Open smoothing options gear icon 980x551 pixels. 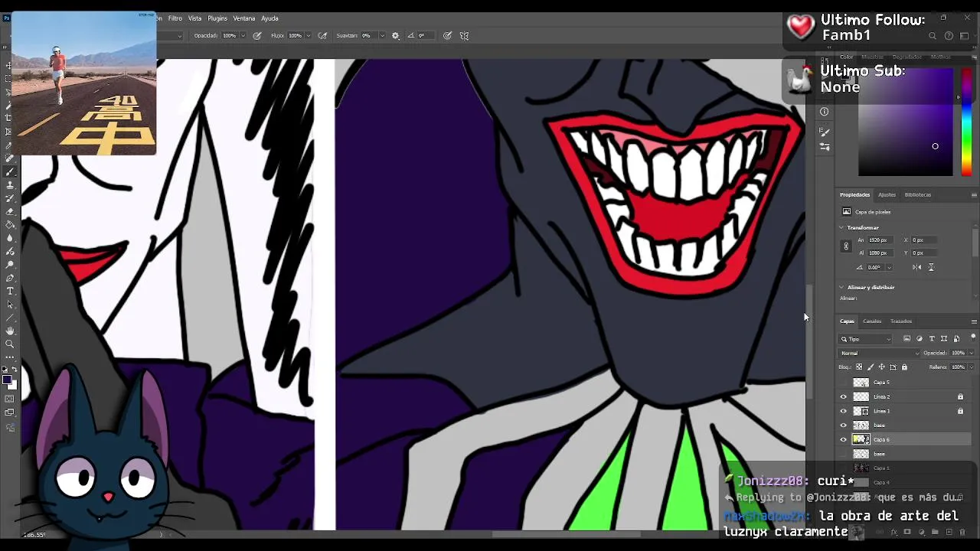395,35
